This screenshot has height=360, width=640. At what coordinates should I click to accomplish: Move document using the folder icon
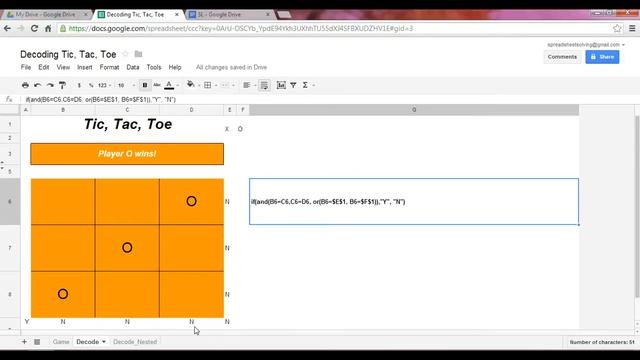point(138,54)
